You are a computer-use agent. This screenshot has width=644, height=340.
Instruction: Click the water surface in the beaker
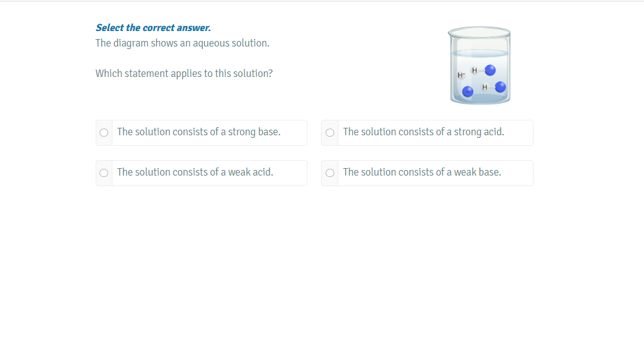point(479,54)
